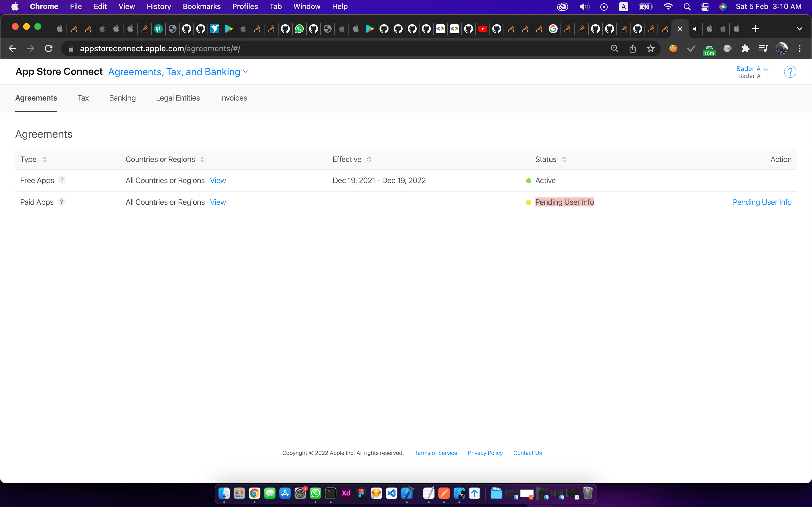Image resolution: width=812 pixels, height=507 pixels.
Task: Click the cookie extension icon in toolbar
Action: [673, 49]
